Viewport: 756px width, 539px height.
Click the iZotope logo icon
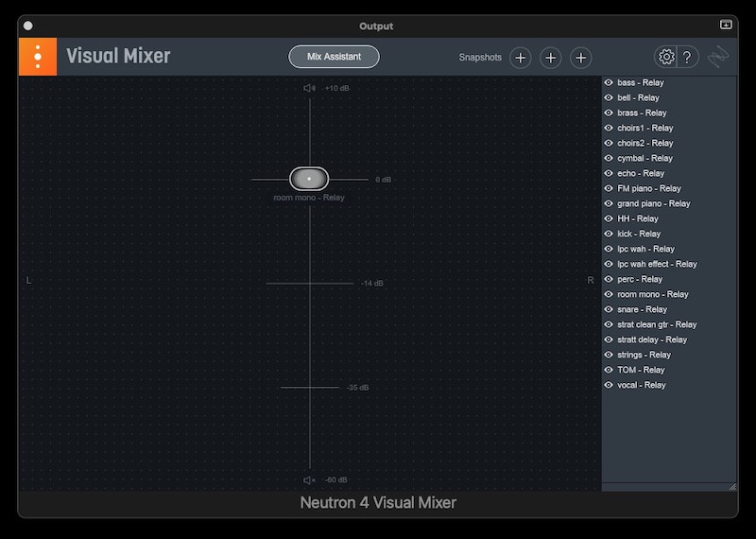pos(718,57)
